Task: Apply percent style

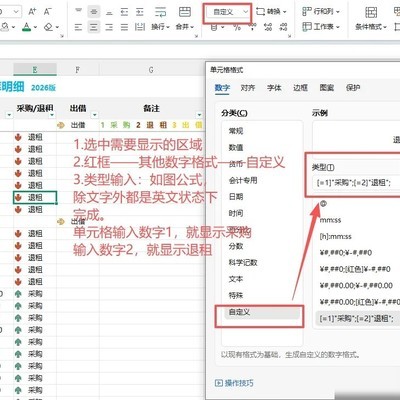Action: [x=237, y=27]
